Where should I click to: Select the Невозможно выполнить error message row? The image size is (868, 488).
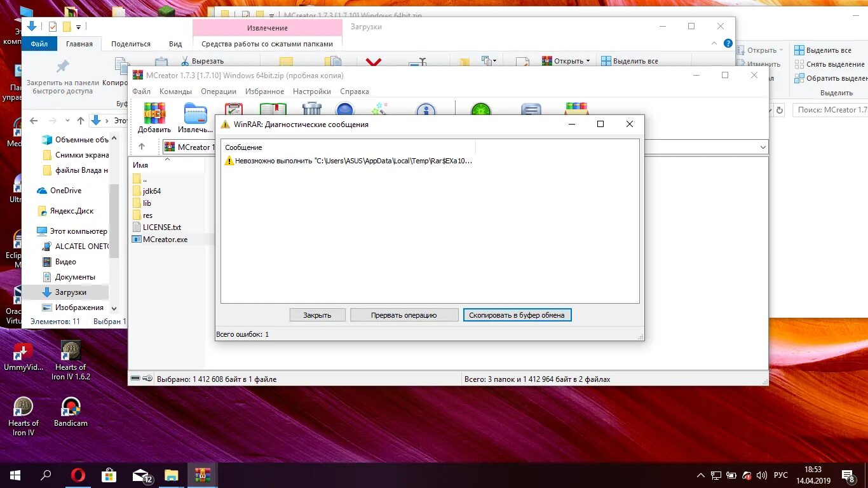[349, 161]
